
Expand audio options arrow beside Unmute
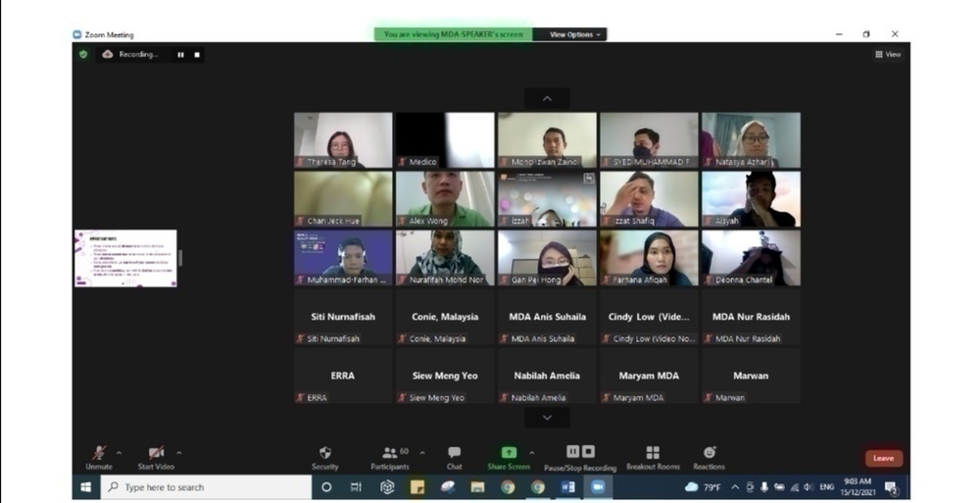120,453
